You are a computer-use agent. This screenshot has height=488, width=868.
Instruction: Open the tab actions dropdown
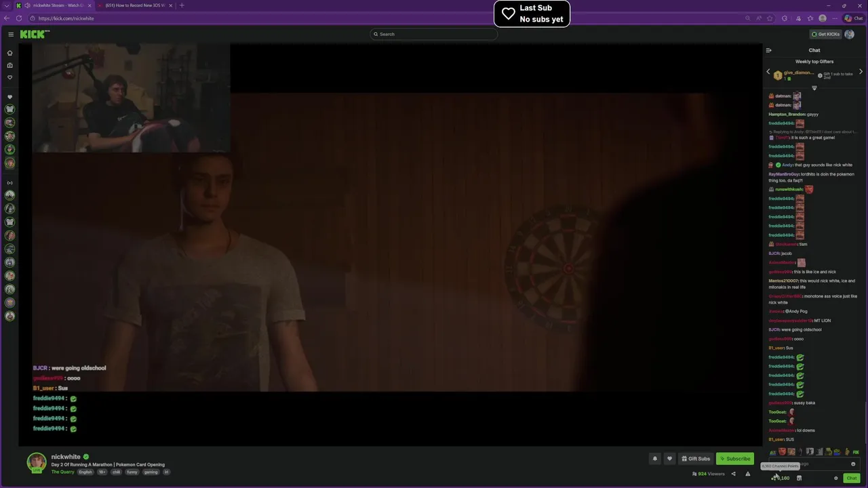click(7, 5)
